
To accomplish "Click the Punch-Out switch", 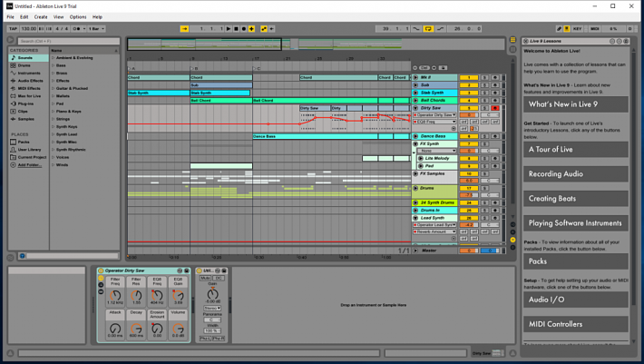I will click(440, 29).
